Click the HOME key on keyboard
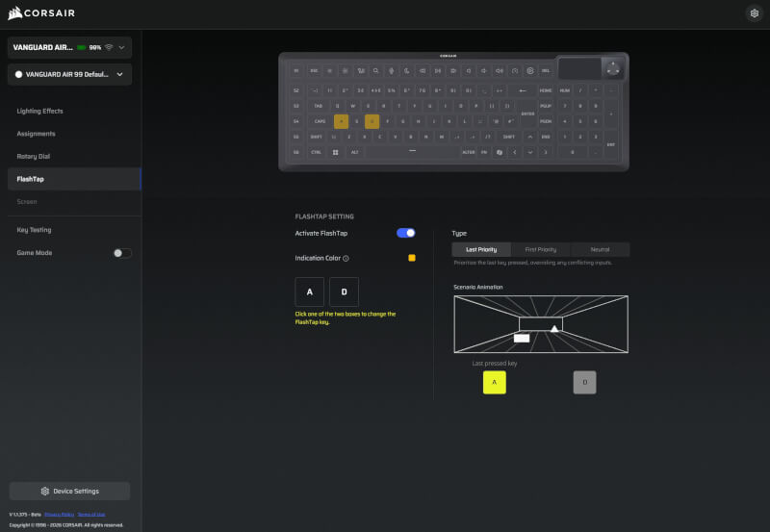The height and width of the screenshot is (532, 770). point(546,90)
